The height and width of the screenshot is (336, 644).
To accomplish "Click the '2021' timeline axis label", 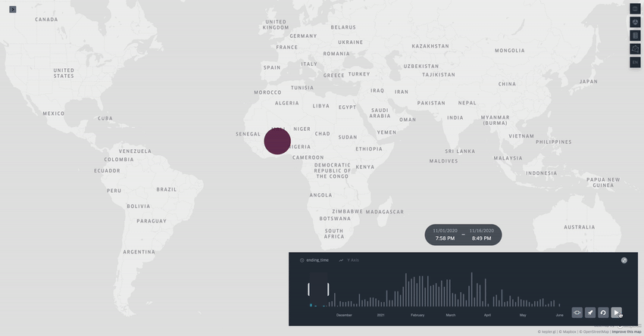I will [x=381, y=315].
